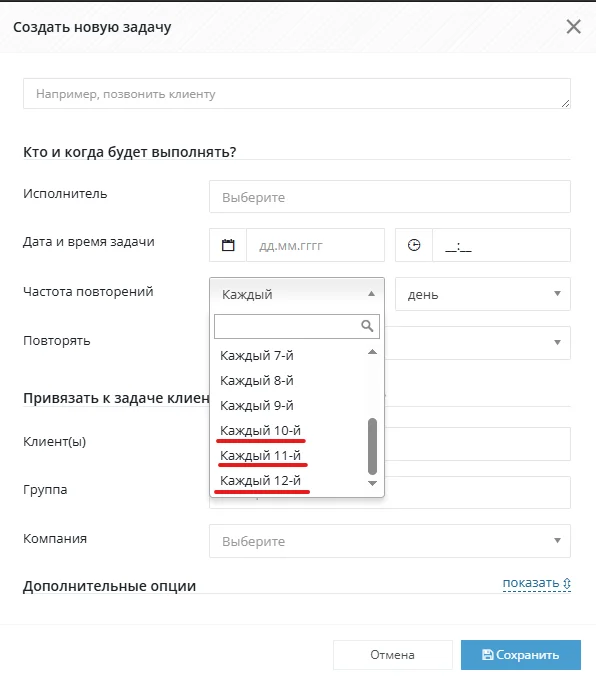Viewport: 596px width, 683px height.
Task: Click the scroll-up arrow in dropdown list
Action: pyautogui.click(x=372, y=352)
